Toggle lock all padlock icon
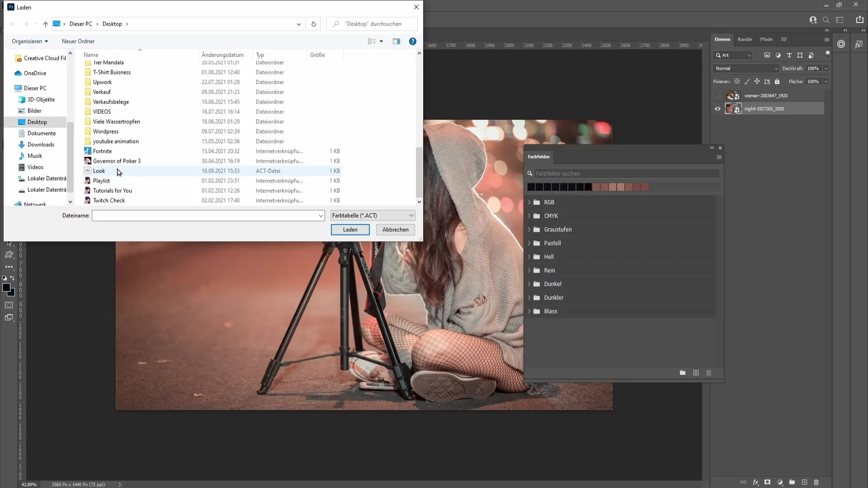 [x=777, y=81]
